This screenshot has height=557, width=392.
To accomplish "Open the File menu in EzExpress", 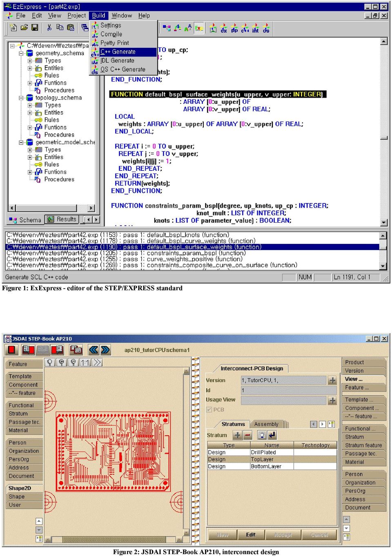I will (20, 16).
